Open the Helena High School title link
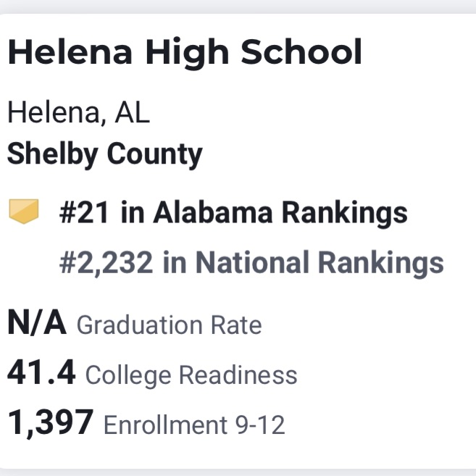Screen dimensions: 476x476 coord(185,52)
